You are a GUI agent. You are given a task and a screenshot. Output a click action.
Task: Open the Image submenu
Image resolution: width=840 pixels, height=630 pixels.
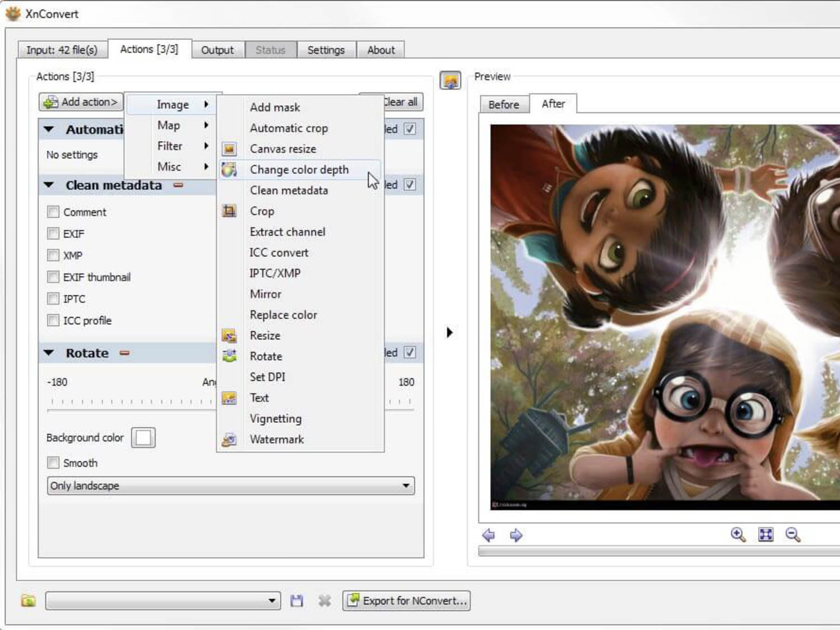tap(170, 104)
